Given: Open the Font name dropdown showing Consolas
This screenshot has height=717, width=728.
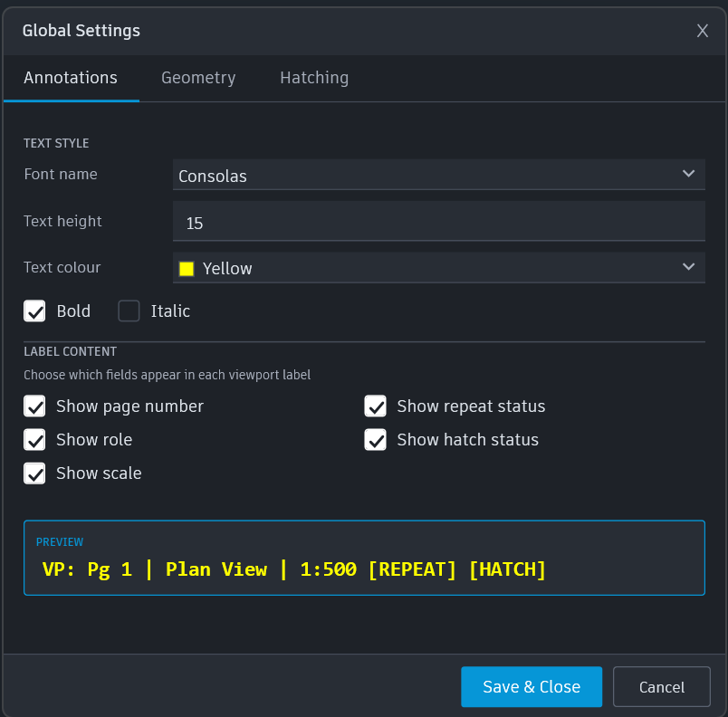Looking at the screenshot, I should [439, 175].
